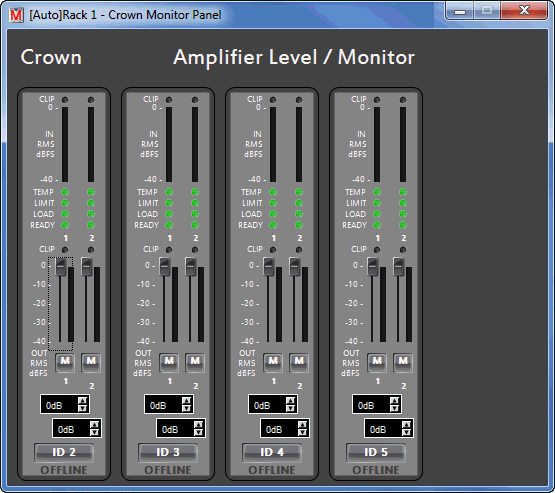
Task: Click the Amplifier Level / Monitor heading
Action: (x=294, y=58)
